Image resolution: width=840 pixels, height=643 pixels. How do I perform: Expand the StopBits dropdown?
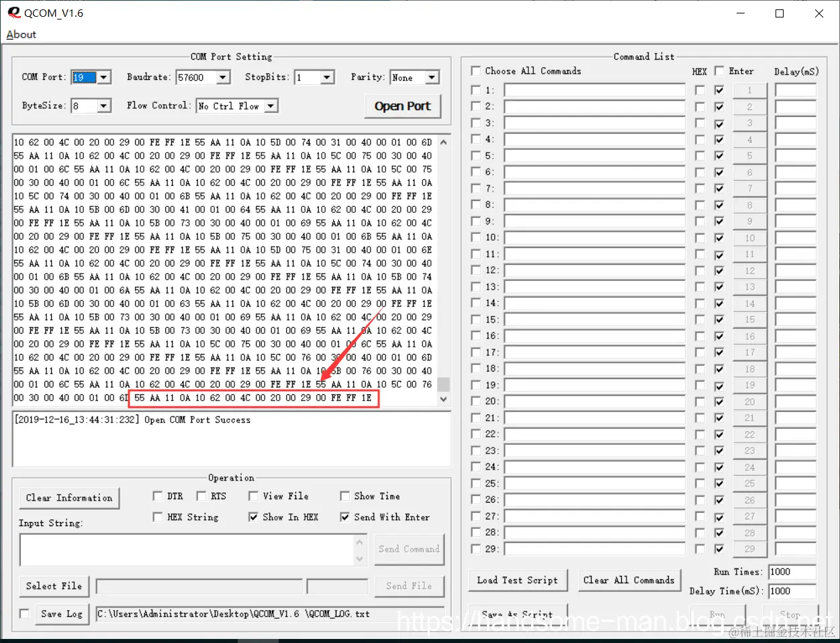(328, 77)
